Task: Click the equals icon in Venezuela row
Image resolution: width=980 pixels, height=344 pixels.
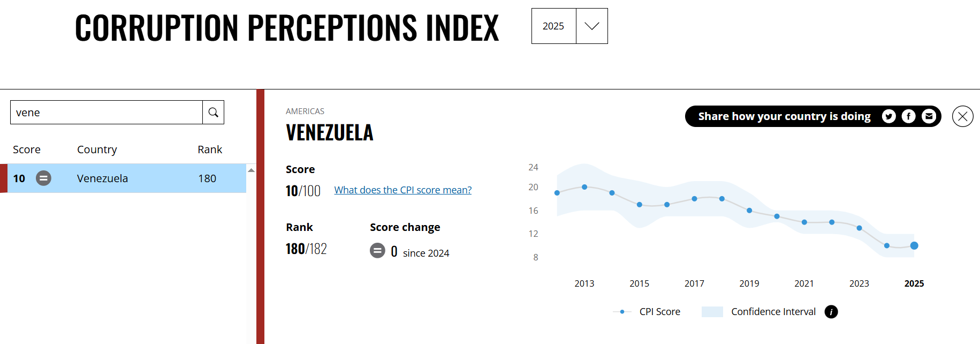Action: tap(43, 178)
